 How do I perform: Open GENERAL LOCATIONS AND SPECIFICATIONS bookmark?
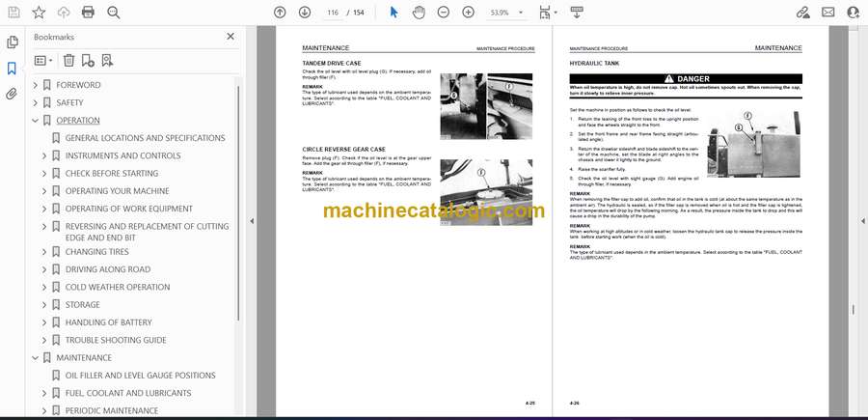[x=145, y=138]
